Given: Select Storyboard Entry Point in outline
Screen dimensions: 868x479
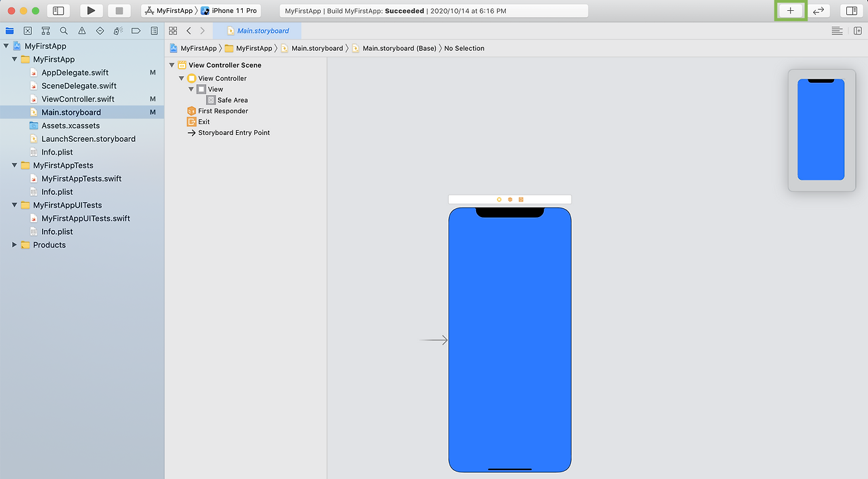Looking at the screenshot, I should pos(234,133).
